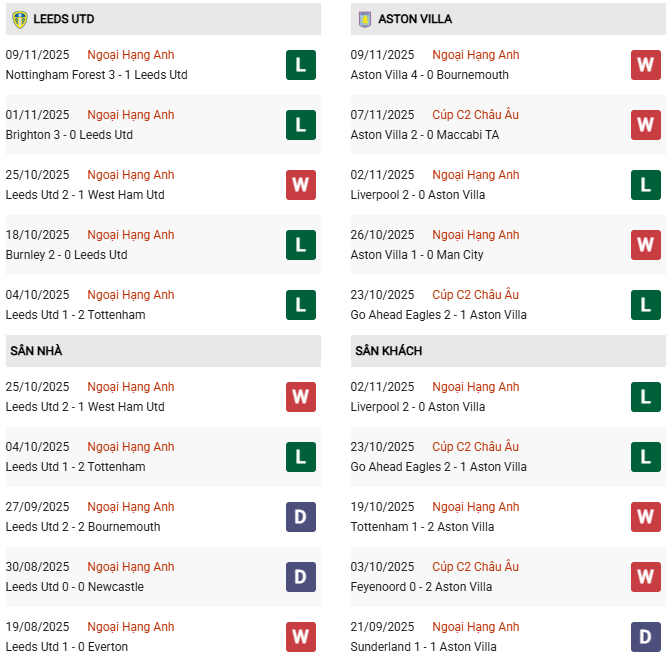Click the LEEDS UTD header title

coord(63,19)
